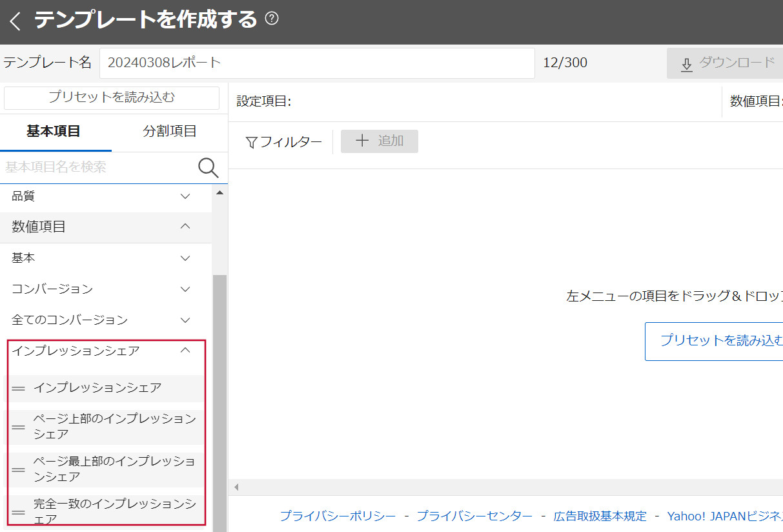Image resolution: width=783 pixels, height=532 pixels.
Task: Click プリセットを読み込む button in left panel
Action: (x=112, y=97)
